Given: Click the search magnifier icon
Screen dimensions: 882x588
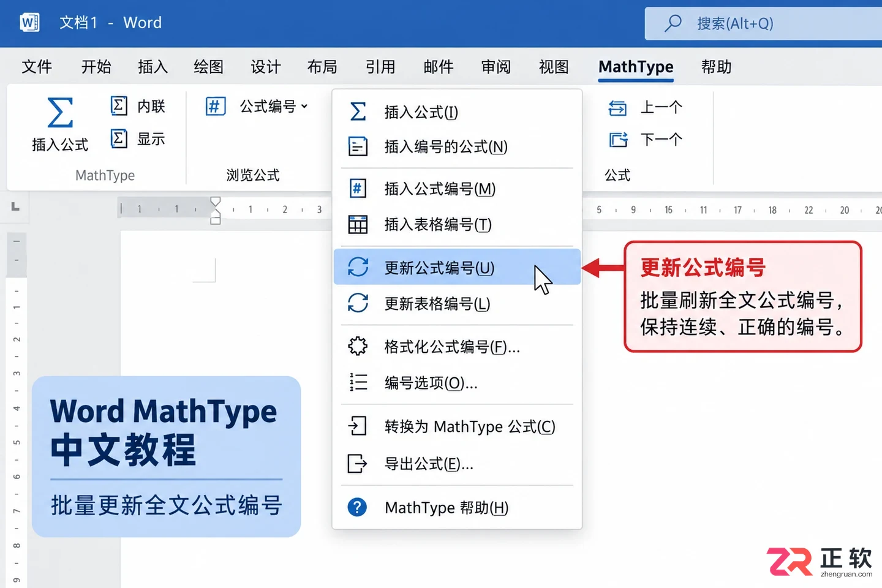Looking at the screenshot, I should coord(673,23).
